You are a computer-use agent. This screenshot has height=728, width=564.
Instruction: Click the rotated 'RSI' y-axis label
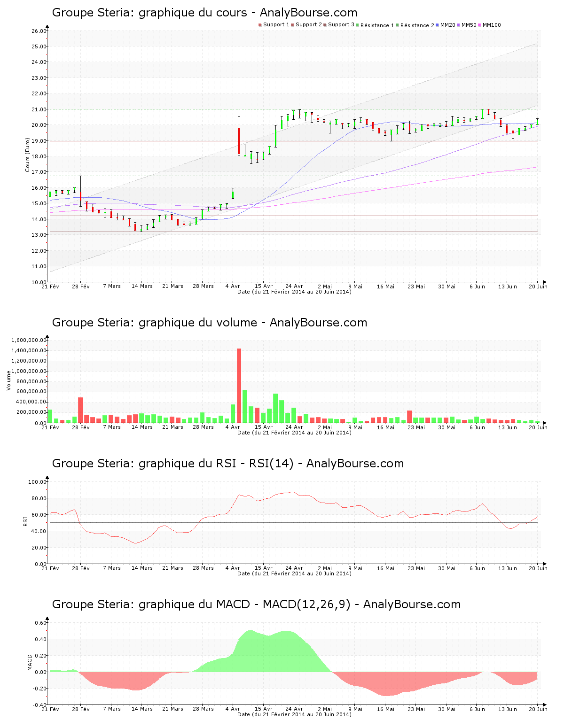click(x=25, y=521)
